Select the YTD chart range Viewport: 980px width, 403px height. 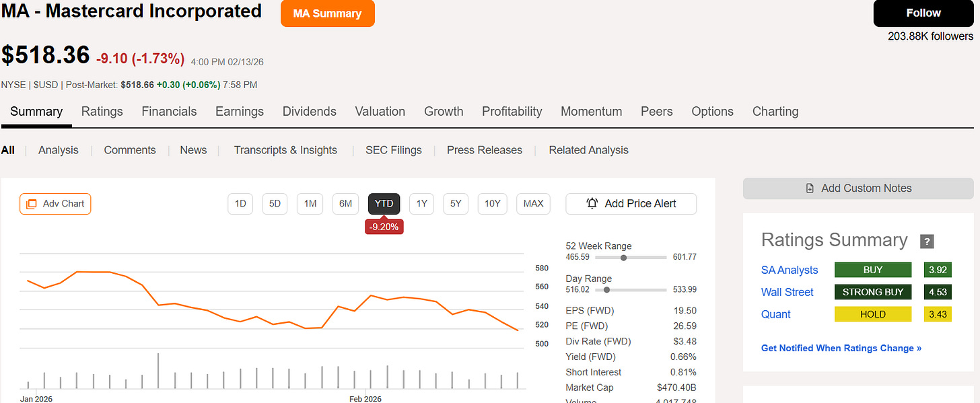tap(384, 204)
